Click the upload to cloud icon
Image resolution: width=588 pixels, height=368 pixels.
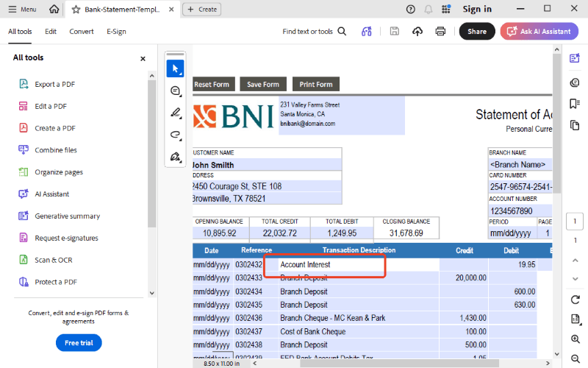pos(417,32)
